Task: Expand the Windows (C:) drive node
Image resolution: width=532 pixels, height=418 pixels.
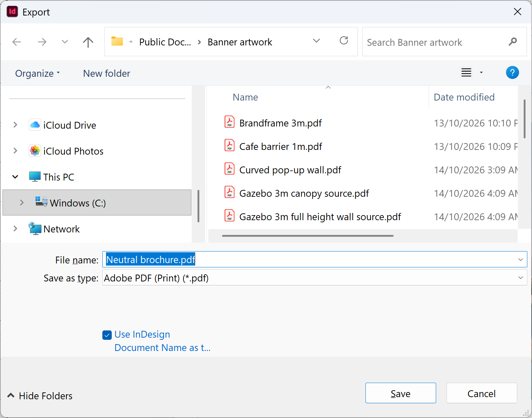Action: [x=22, y=203]
